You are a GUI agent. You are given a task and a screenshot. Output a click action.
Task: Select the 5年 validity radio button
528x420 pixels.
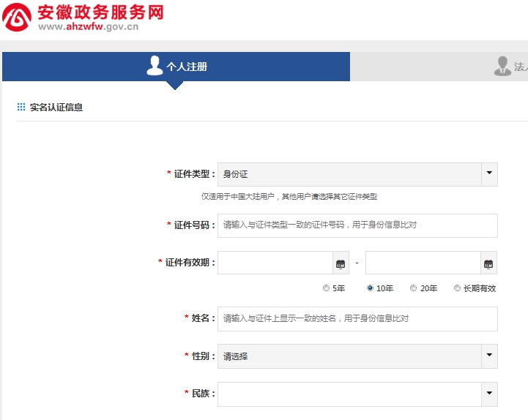click(x=327, y=288)
